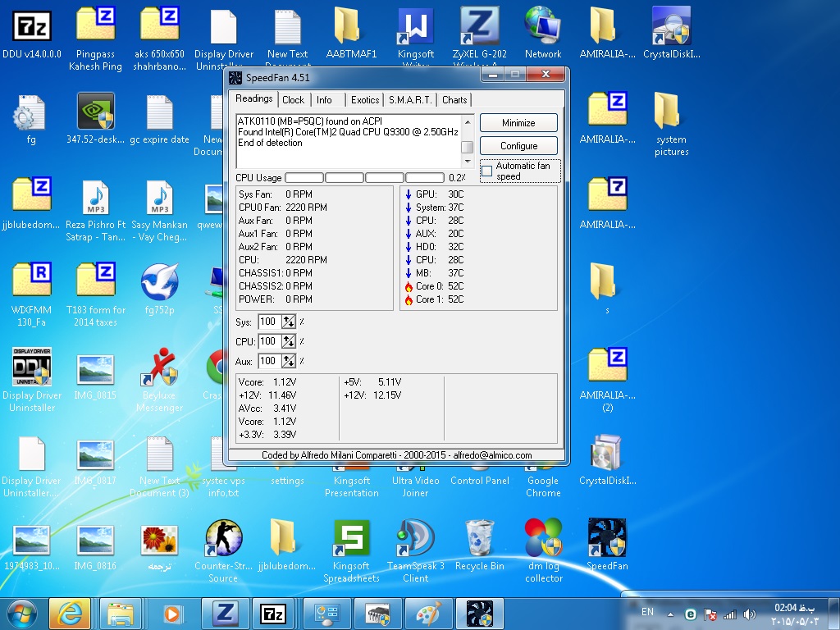Open Internet Explorer from the taskbar
Image resolution: width=840 pixels, height=630 pixels.
[70, 614]
